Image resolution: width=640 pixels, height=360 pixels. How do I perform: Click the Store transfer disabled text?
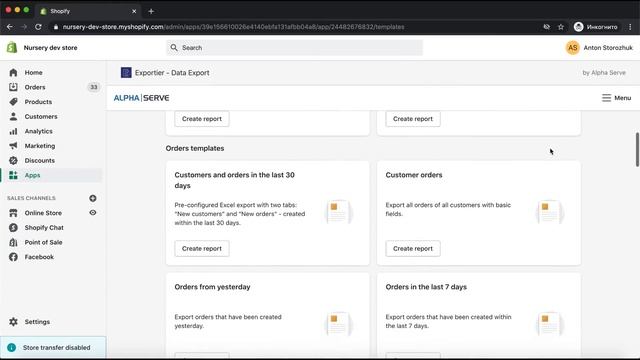(56, 347)
